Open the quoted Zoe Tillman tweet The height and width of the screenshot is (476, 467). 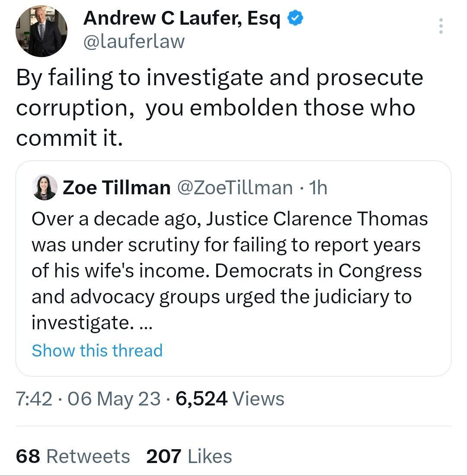coord(233,268)
